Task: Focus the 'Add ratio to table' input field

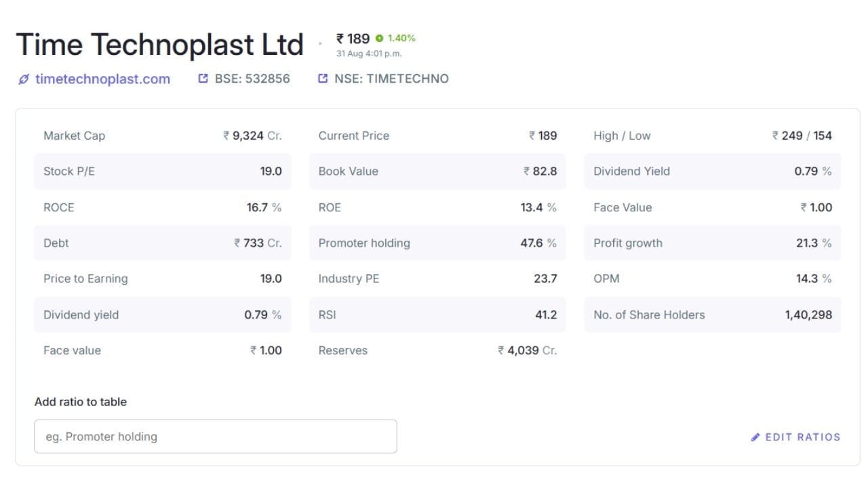Action: pyautogui.click(x=216, y=436)
